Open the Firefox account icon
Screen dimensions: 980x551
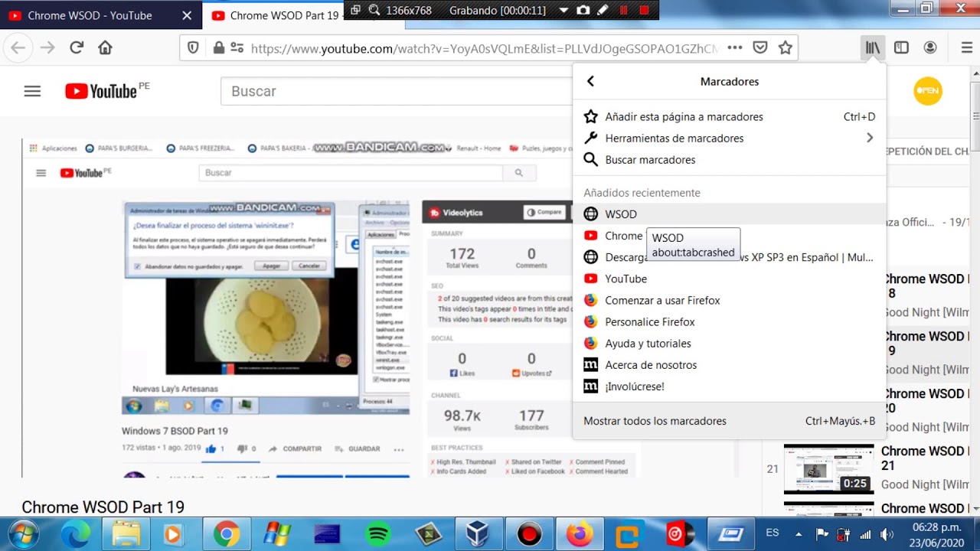coord(930,47)
